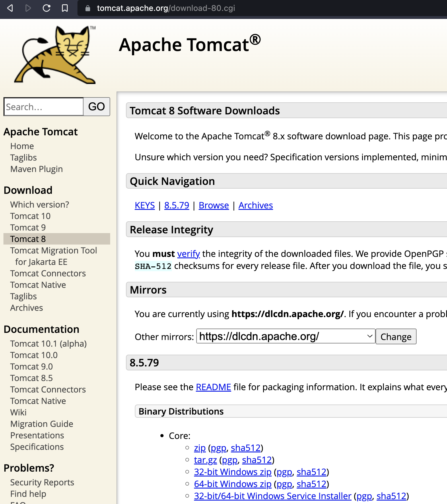The height and width of the screenshot is (504, 447).
Task: Download the Core tar.gz
Action: [205, 460]
